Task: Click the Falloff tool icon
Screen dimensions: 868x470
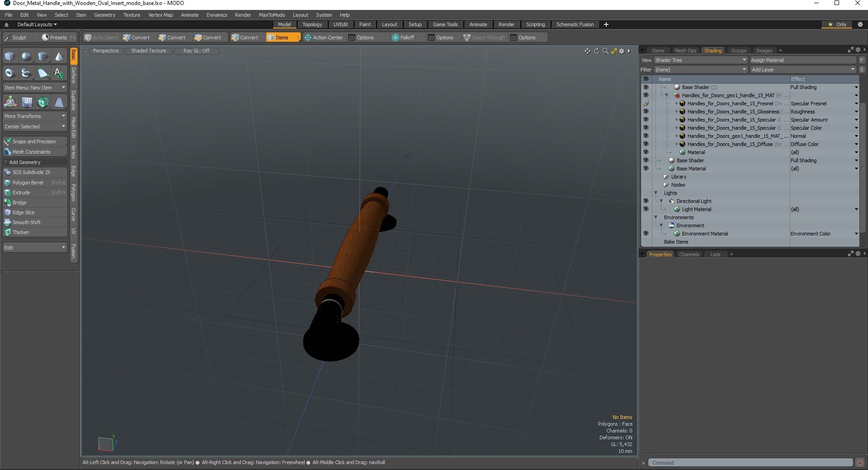Action: pos(396,38)
